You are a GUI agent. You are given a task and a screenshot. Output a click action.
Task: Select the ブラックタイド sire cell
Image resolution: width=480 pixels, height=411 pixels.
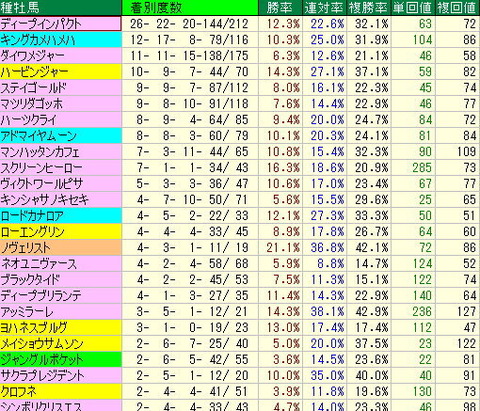61,280
